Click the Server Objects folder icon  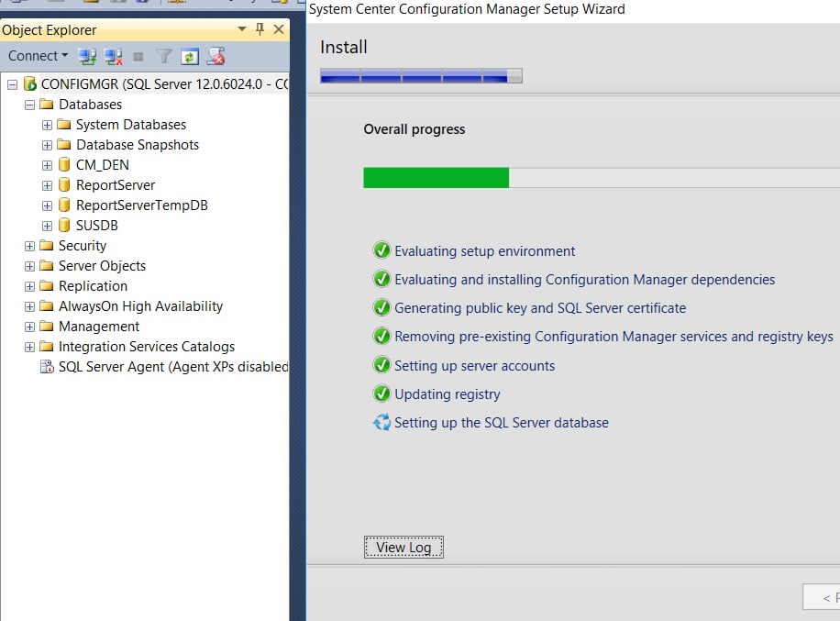[x=47, y=265]
